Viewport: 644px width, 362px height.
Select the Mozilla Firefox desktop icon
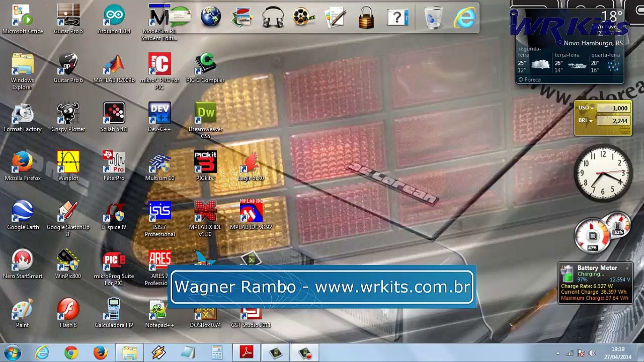pyautogui.click(x=23, y=166)
